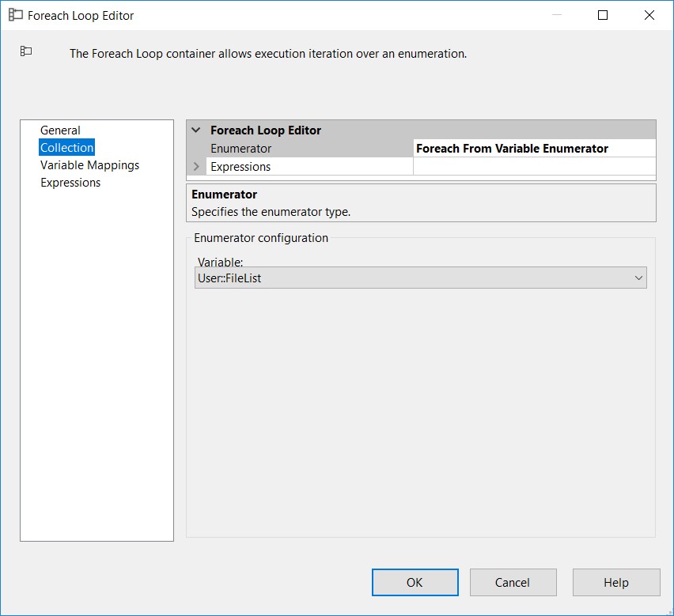Select General in the left pane
This screenshot has width=674, height=616.
click(x=60, y=130)
